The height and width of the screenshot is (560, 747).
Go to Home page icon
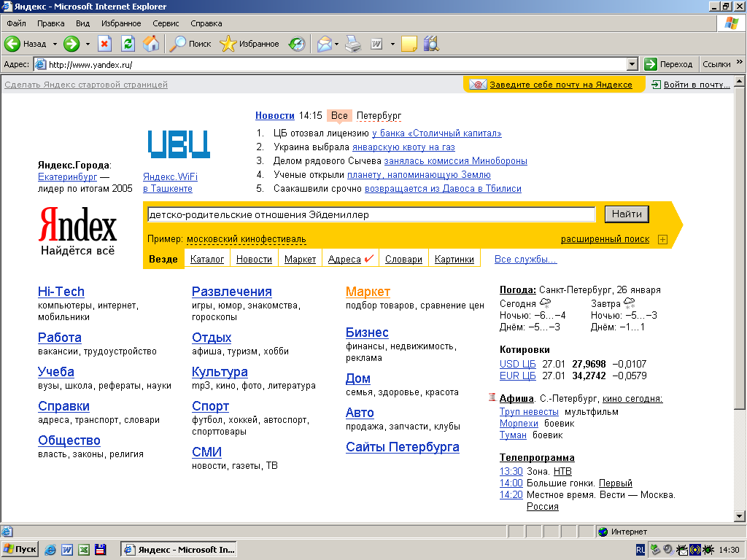point(151,44)
